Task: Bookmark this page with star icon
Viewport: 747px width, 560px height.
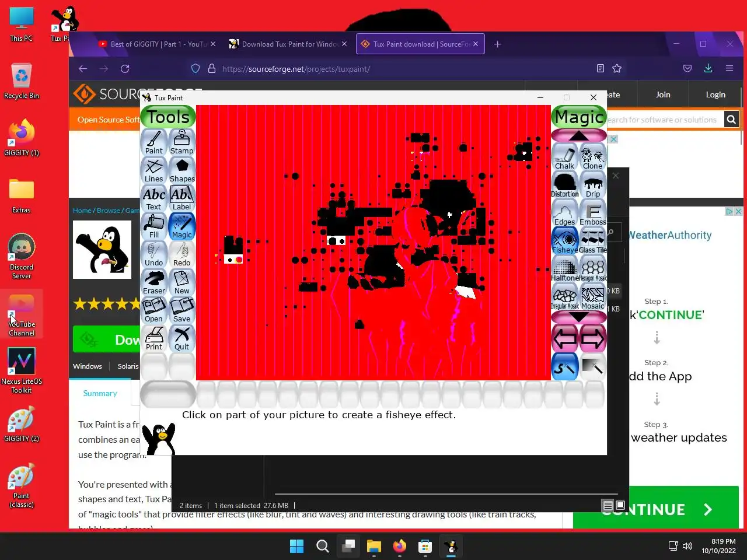Action: [617, 69]
